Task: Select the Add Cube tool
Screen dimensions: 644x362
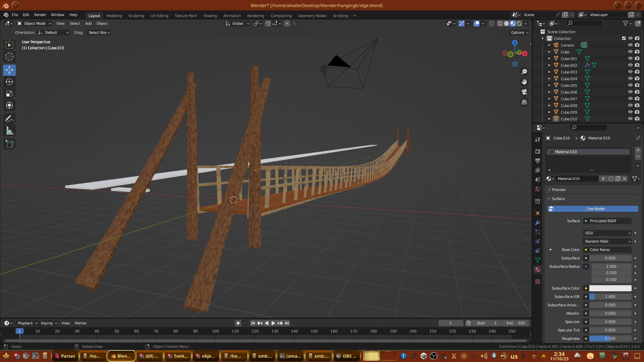Action: pyautogui.click(x=9, y=144)
